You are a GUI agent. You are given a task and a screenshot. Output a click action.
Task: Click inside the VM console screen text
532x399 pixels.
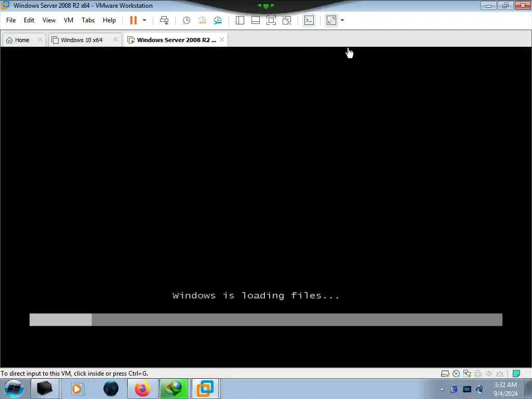[256, 296]
